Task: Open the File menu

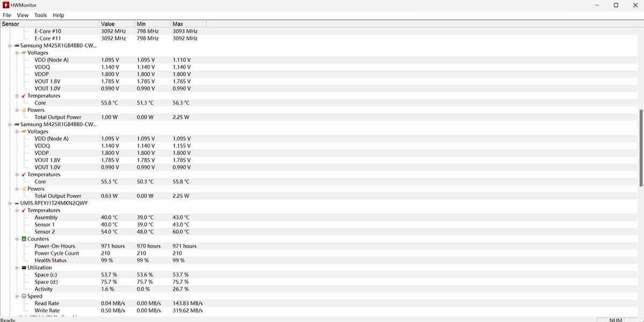Action: (6, 16)
